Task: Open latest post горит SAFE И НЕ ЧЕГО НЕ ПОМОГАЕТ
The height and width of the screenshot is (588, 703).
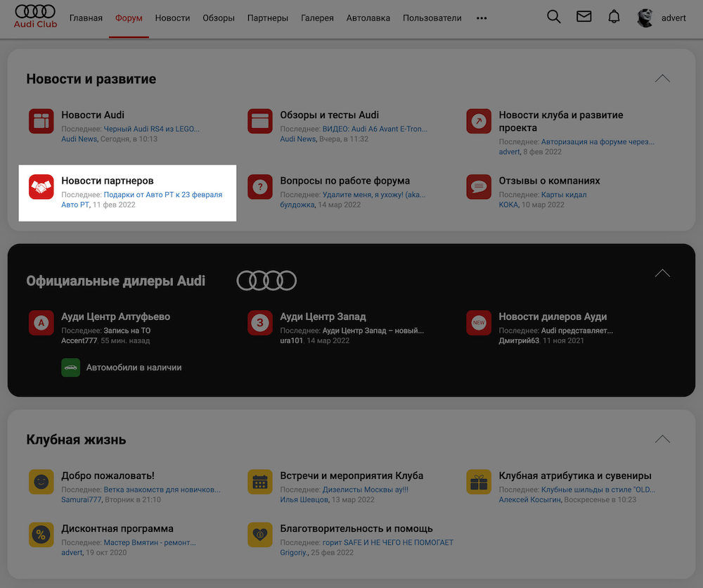Action: coord(388,543)
